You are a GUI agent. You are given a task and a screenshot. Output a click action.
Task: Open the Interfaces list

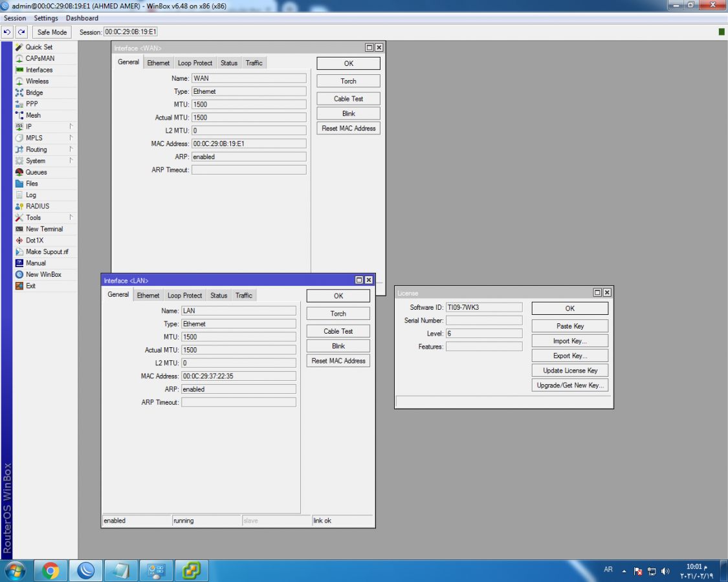point(39,70)
